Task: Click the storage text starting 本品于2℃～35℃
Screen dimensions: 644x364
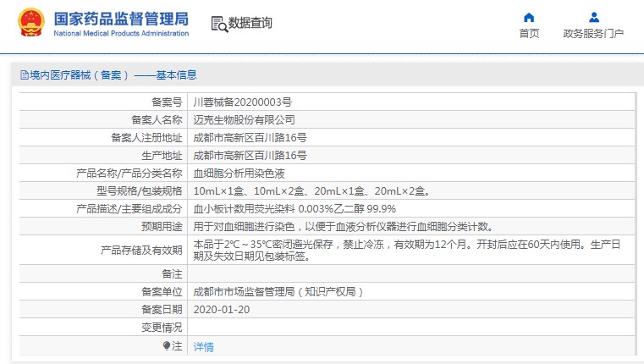Action: (406, 251)
